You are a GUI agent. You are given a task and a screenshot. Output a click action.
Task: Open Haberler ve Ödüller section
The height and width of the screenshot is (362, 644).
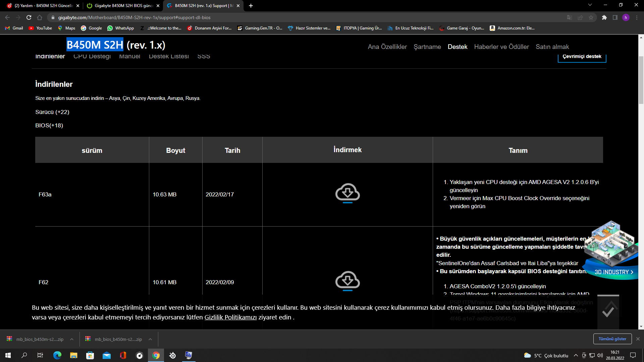[x=501, y=47]
